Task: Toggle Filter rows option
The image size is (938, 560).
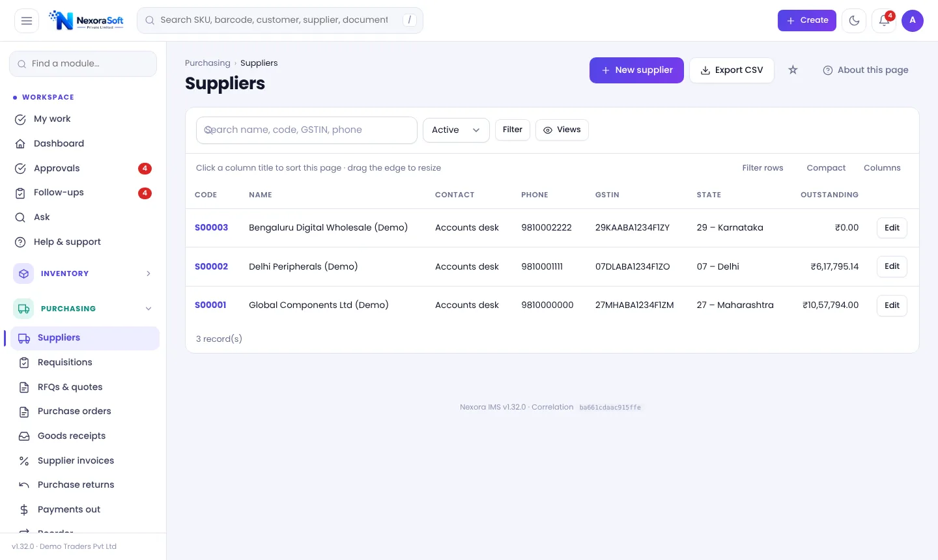Action: point(763,168)
